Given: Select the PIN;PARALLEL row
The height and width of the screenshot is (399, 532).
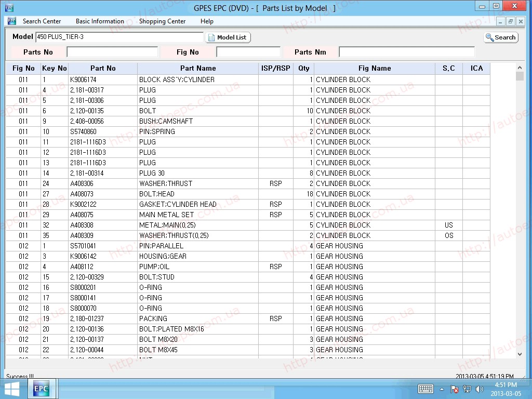Looking at the screenshot, I should pyautogui.click(x=248, y=246).
